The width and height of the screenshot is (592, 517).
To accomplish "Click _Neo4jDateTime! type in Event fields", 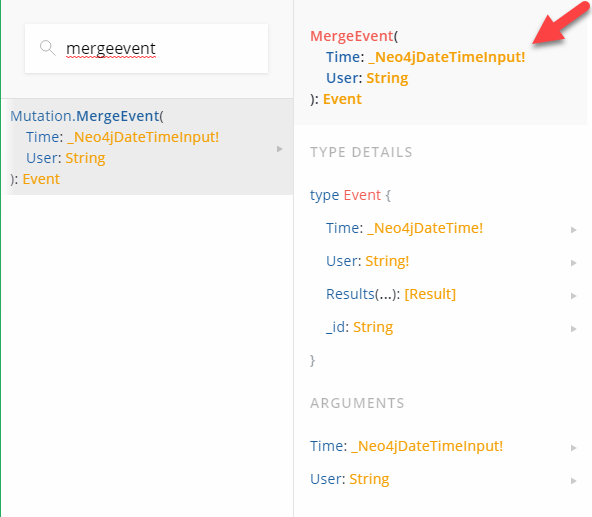I will click(x=425, y=228).
